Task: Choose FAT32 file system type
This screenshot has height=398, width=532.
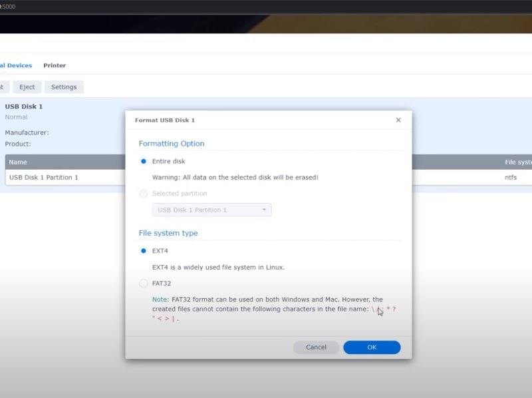Action: tap(144, 284)
